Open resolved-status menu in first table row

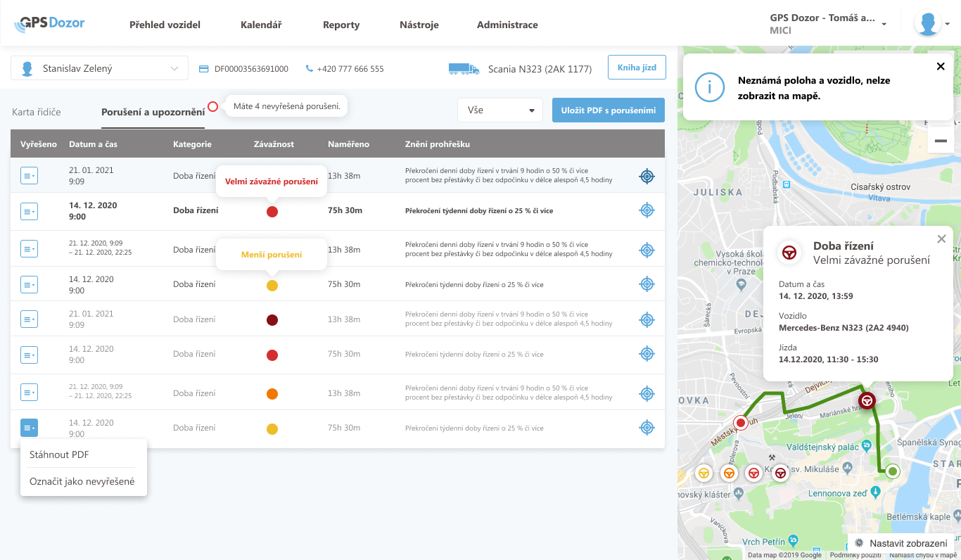click(x=29, y=176)
